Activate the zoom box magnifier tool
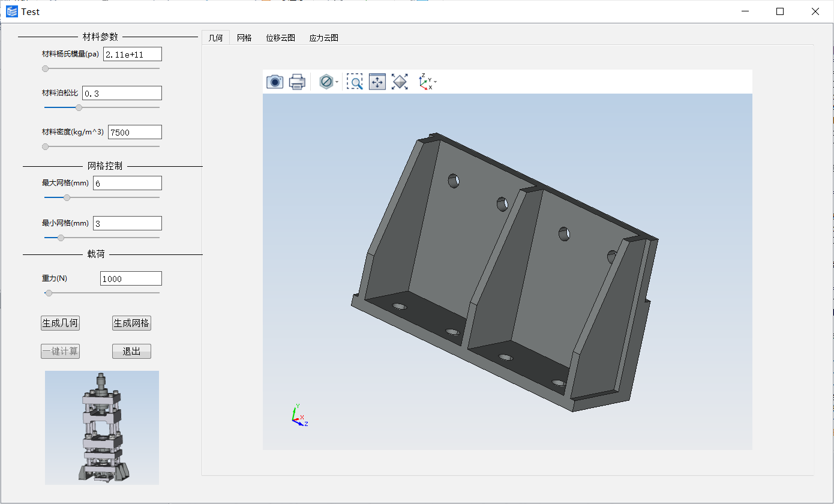This screenshot has height=504, width=834. tap(355, 82)
